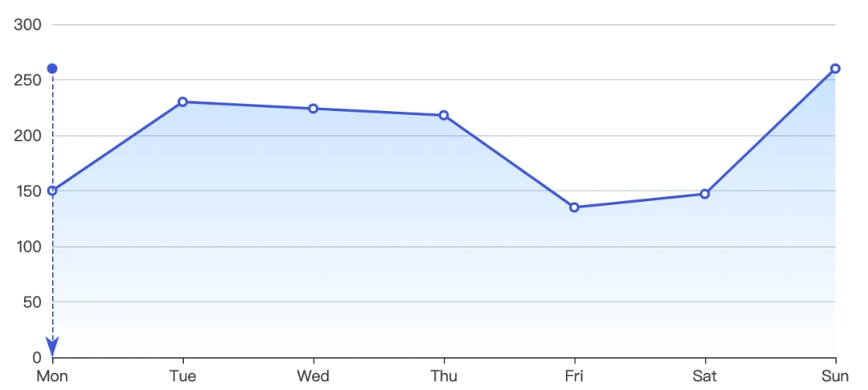
Task: Click the solid blue dot above Monday
Action: [x=52, y=68]
